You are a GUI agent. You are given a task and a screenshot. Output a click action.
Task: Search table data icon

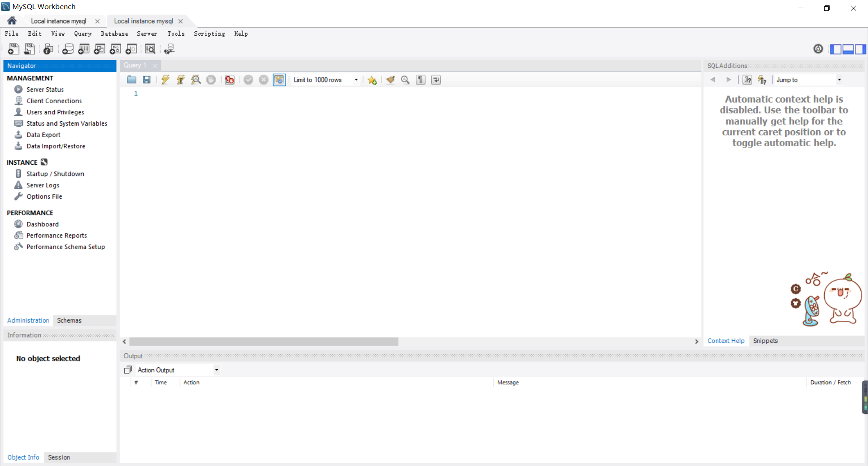[150, 49]
